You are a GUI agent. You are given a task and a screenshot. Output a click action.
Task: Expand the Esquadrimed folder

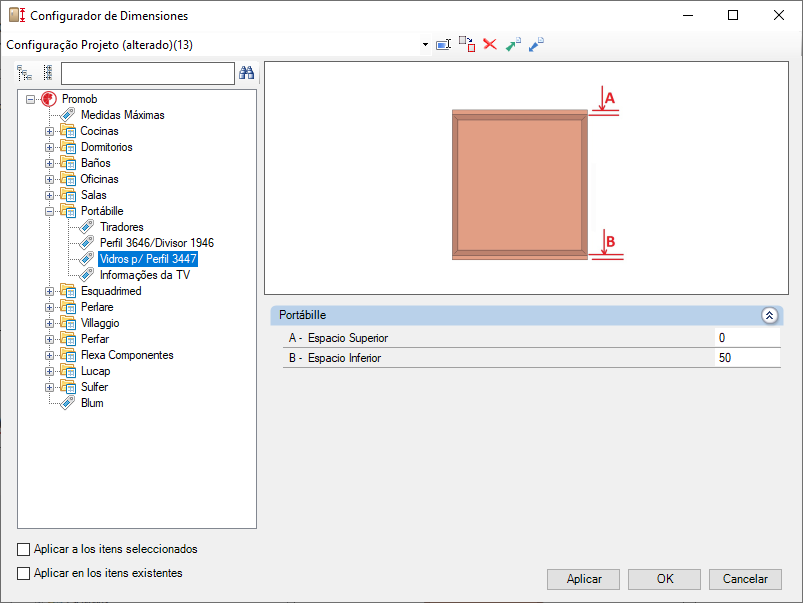[x=49, y=292]
